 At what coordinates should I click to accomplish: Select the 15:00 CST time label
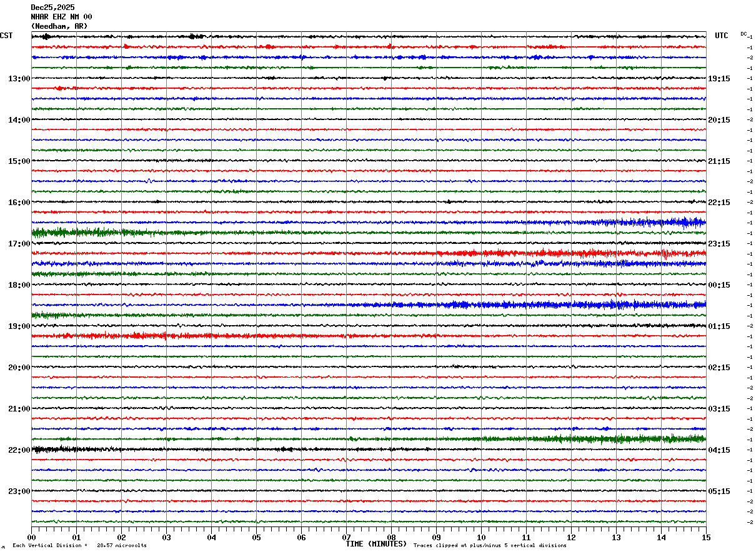click(19, 161)
